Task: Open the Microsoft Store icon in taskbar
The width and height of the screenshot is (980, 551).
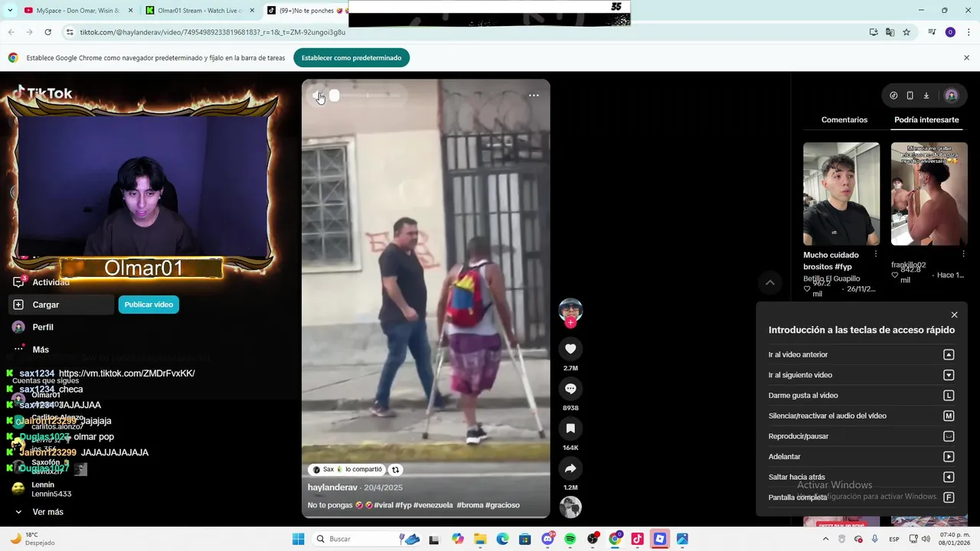Action: (525, 539)
